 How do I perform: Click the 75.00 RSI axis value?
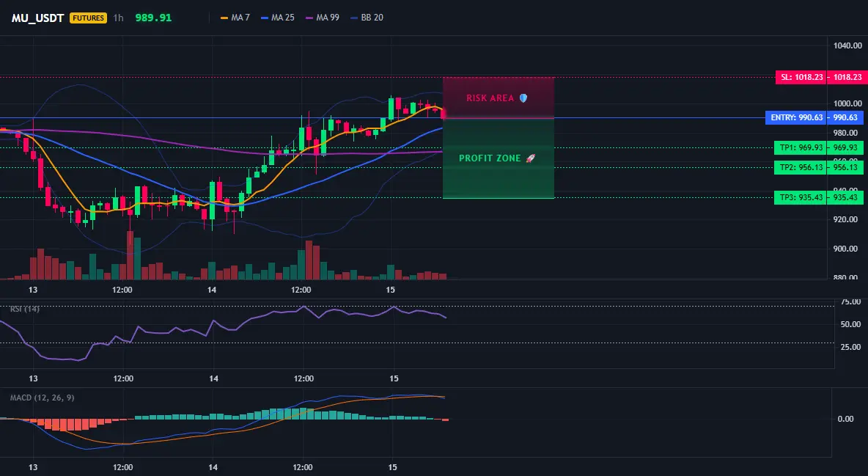point(850,302)
